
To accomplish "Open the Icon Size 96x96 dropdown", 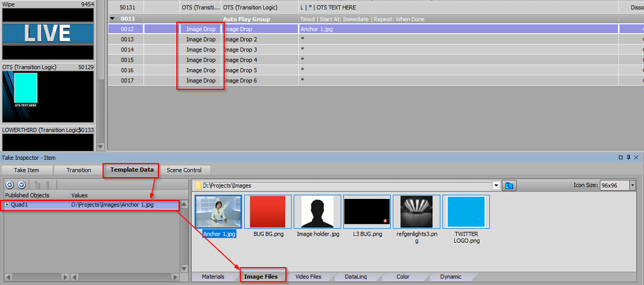I will click(633, 186).
